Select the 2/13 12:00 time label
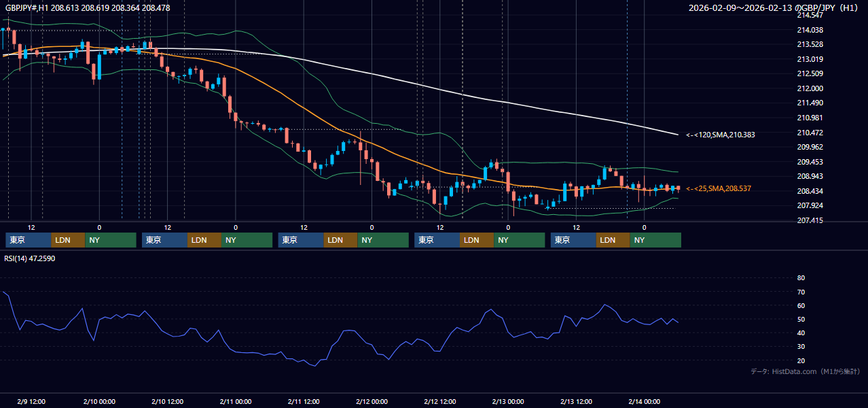868x408 pixels. pos(576,401)
